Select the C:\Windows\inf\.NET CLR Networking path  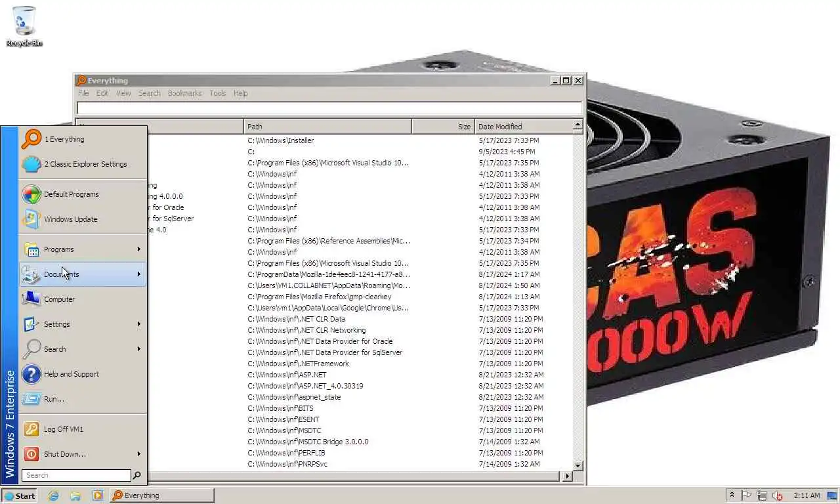click(x=306, y=330)
